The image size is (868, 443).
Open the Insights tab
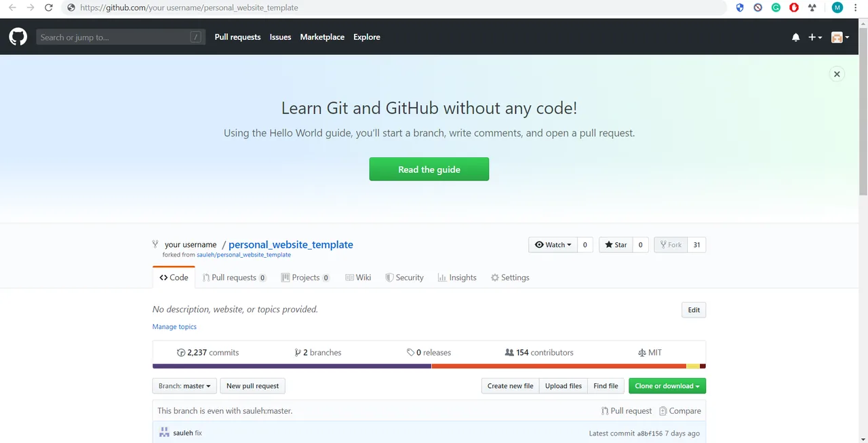pos(457,277)
